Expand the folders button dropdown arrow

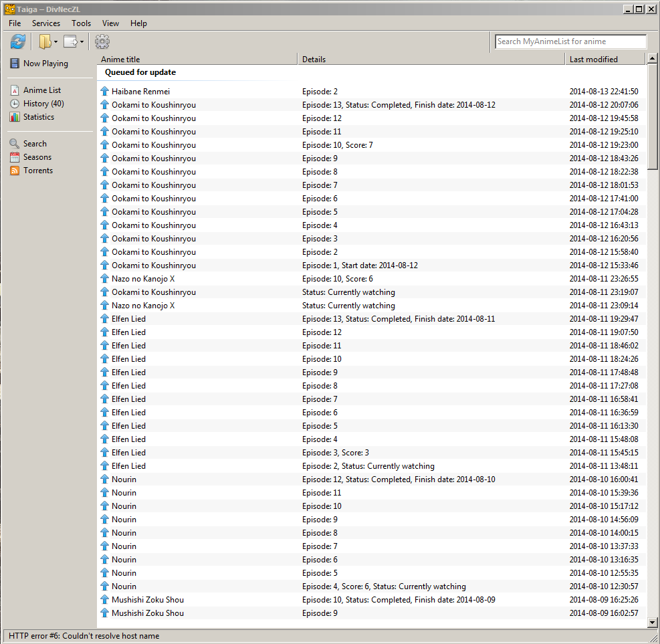pyautogui.click(x=56, y=41)
